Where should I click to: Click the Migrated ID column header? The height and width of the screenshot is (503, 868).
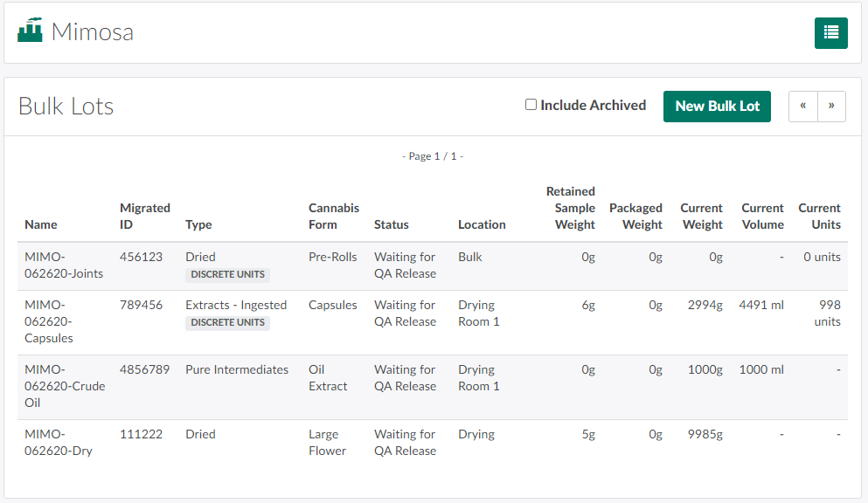(x=145, y=217)
